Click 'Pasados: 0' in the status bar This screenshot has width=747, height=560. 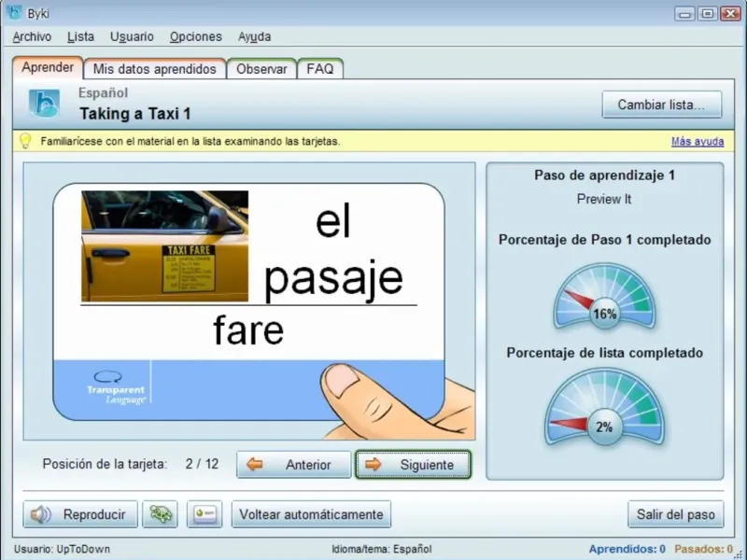[704, 549]
